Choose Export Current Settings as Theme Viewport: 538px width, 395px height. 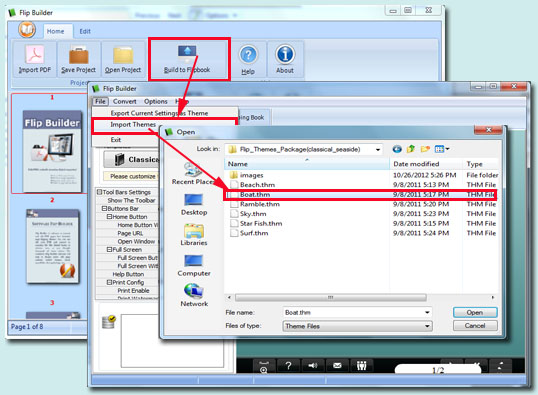tap(159, 113)
